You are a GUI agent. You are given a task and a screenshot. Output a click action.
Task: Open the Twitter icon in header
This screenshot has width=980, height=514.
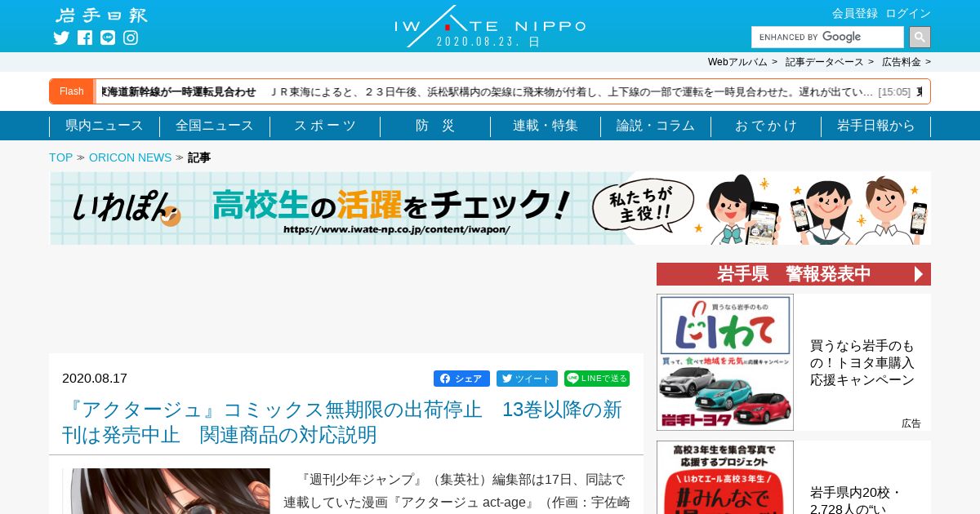61,38
